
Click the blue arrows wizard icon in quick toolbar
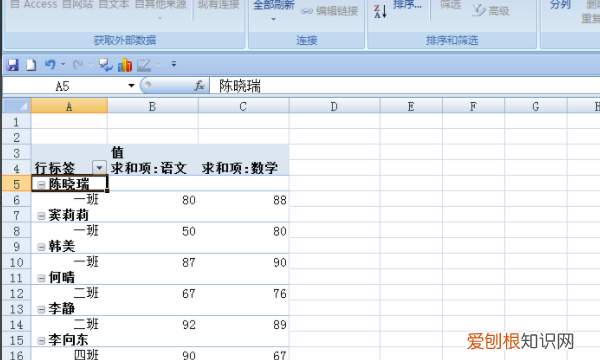click(x=106, y=65)
